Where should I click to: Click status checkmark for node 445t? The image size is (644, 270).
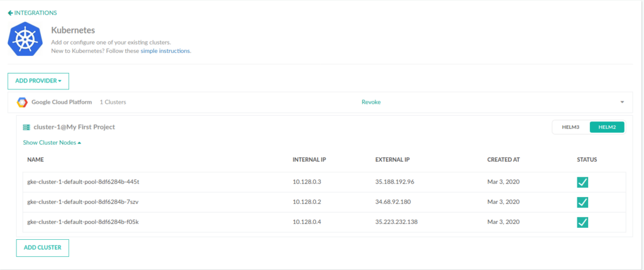582,183
